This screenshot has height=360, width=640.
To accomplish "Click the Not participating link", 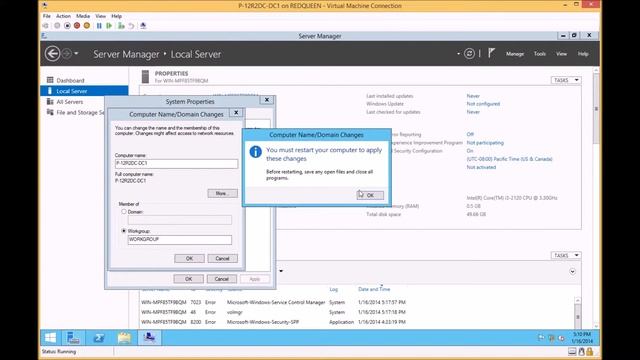I will (485, 143).
